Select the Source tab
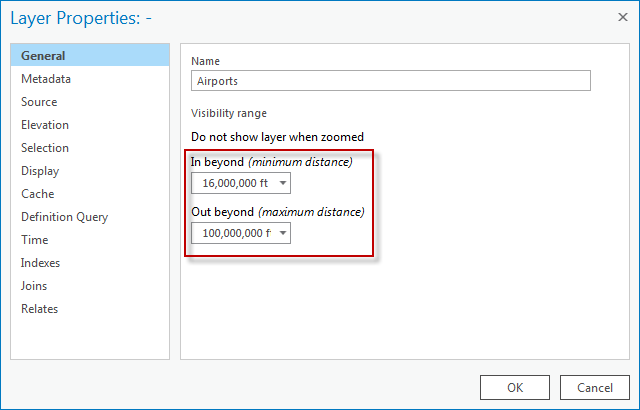Screen dimensions: 640x410 click(39, 102)
